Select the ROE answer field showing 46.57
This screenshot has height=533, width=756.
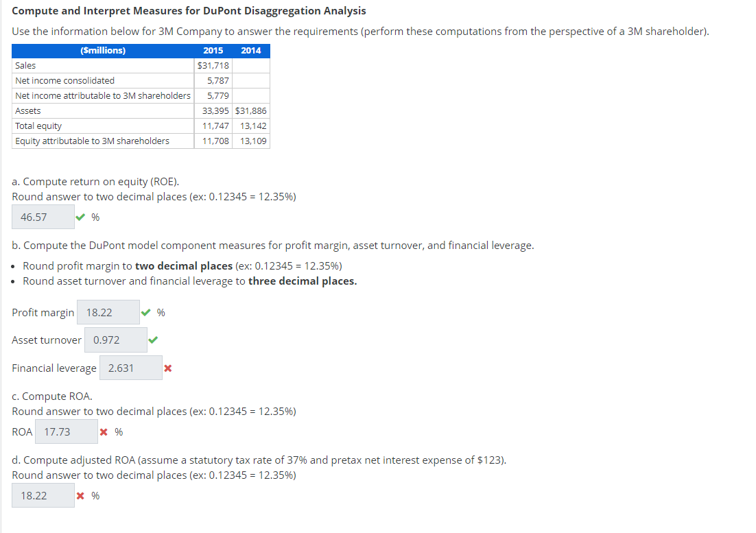pyautogui.click(x=43, y=216)
